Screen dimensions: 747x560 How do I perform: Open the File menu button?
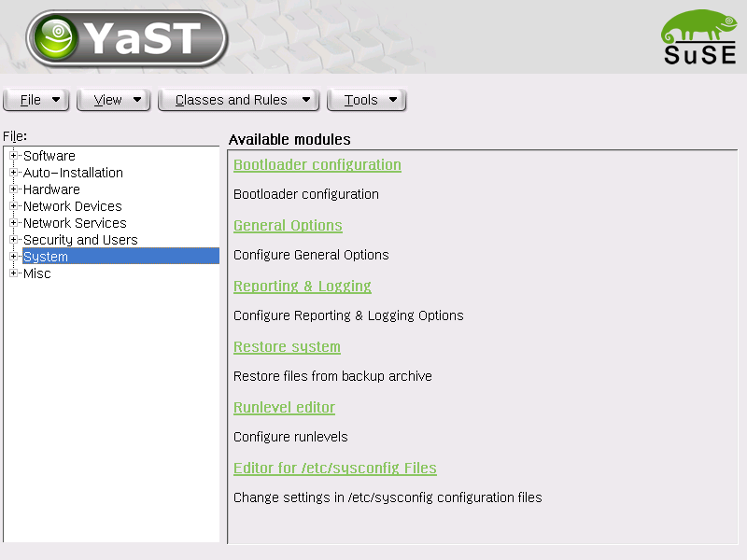point(36,100)
